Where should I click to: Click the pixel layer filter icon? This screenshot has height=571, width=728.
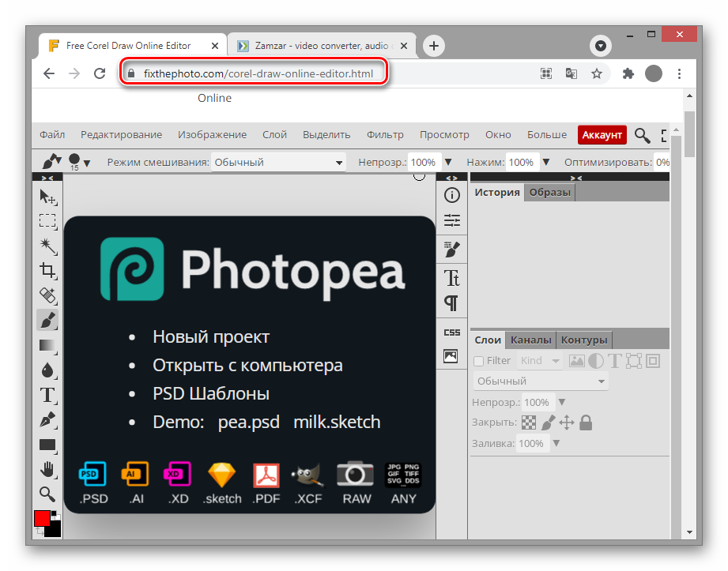[577, 361]
